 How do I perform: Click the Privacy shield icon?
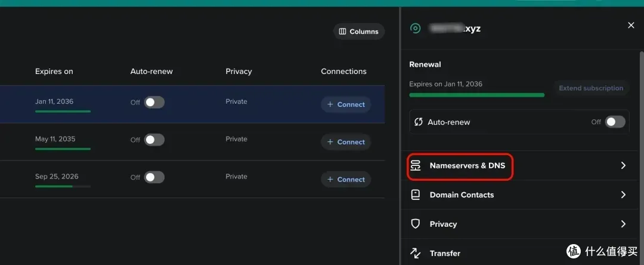(416, 224)
